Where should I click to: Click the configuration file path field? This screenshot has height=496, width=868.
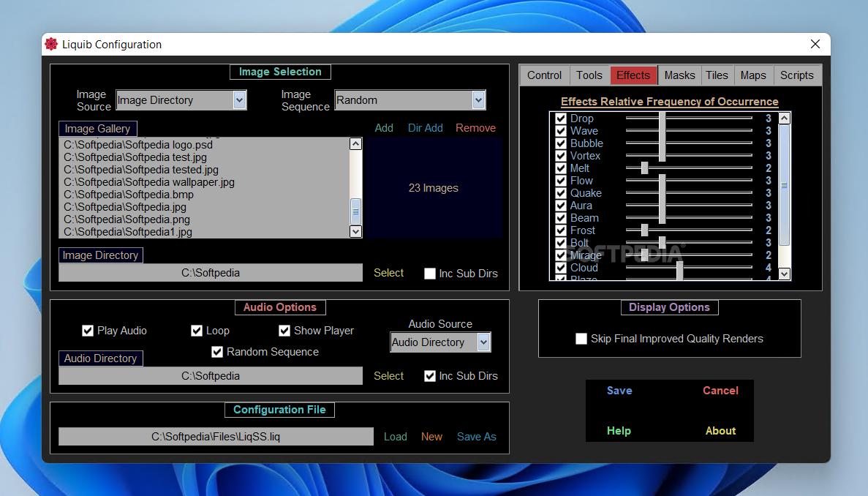pyautogui.click(x=216, y=437)
